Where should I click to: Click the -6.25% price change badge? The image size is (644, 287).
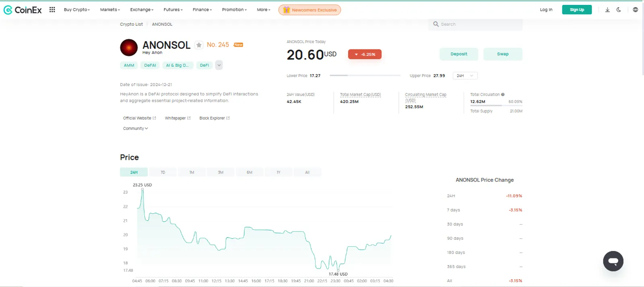365,54
